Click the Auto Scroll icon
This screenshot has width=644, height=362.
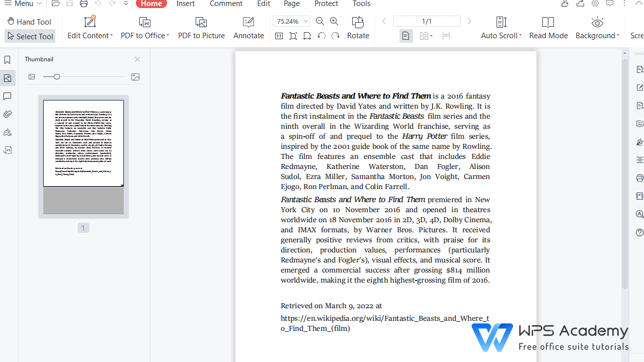pos(502,22)
